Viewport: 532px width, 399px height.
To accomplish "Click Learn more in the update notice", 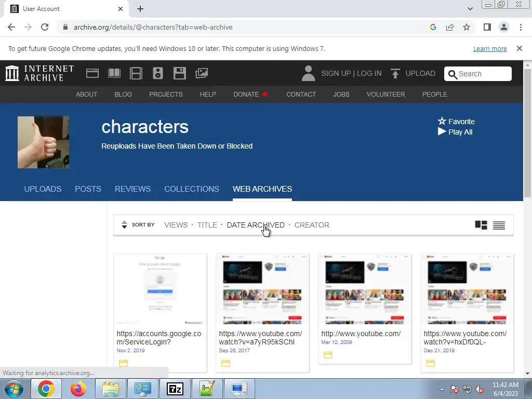I will click(490, 48).
